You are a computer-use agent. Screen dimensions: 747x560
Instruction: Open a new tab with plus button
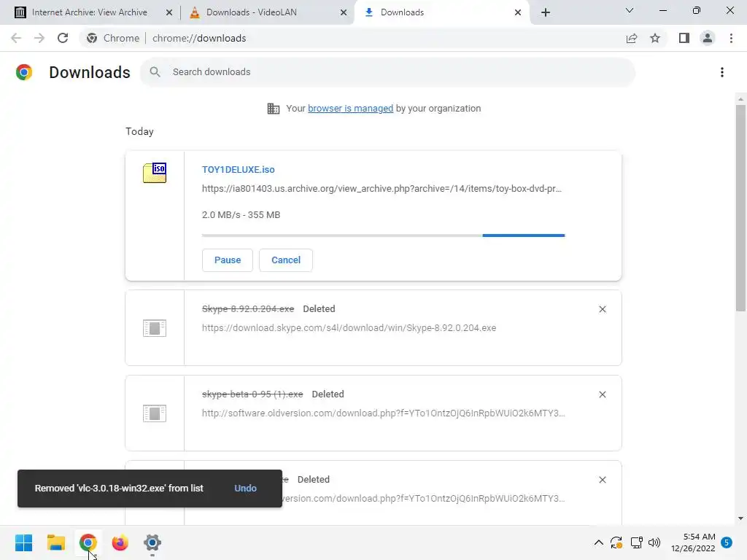[x=546, y=12]
